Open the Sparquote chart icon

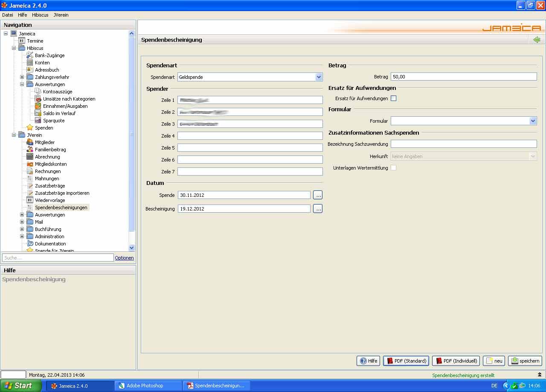(x=38, y=121)
